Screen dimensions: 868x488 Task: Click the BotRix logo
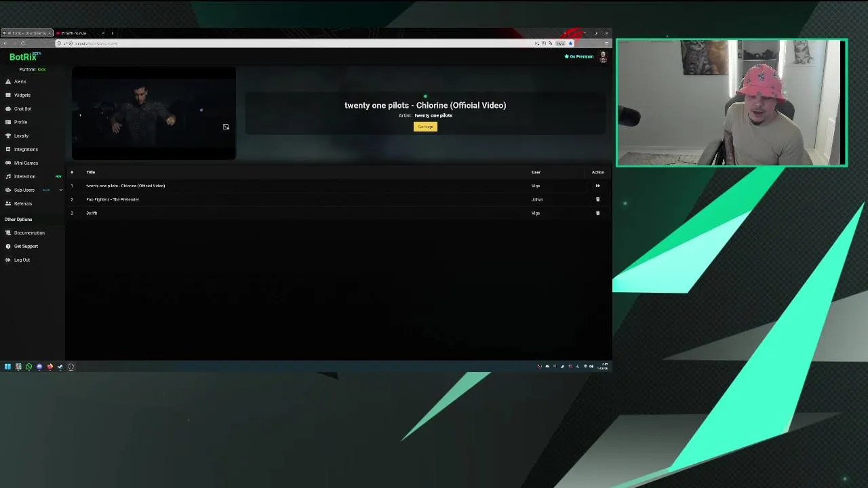tap(24, 57)
